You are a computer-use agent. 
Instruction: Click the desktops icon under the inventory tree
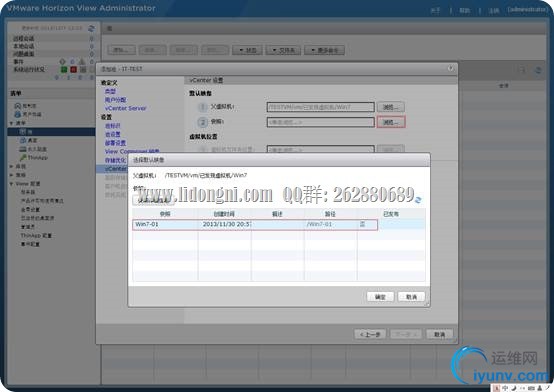[23, 140]
